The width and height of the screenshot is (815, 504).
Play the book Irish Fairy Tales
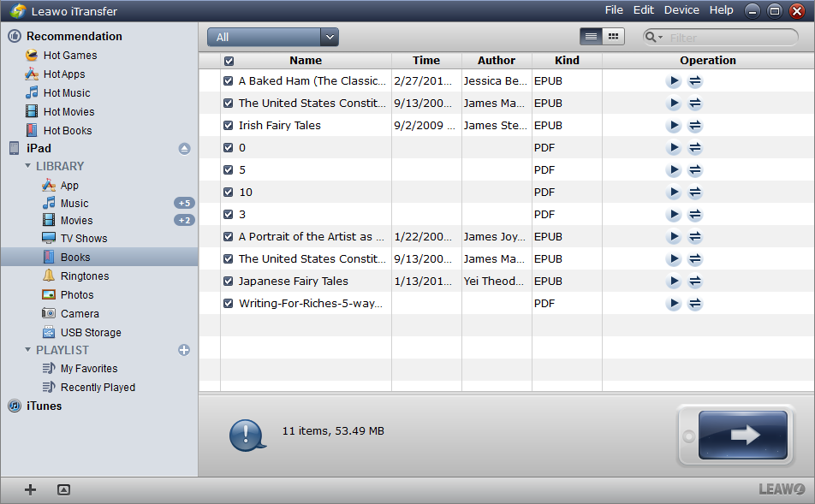673,125
